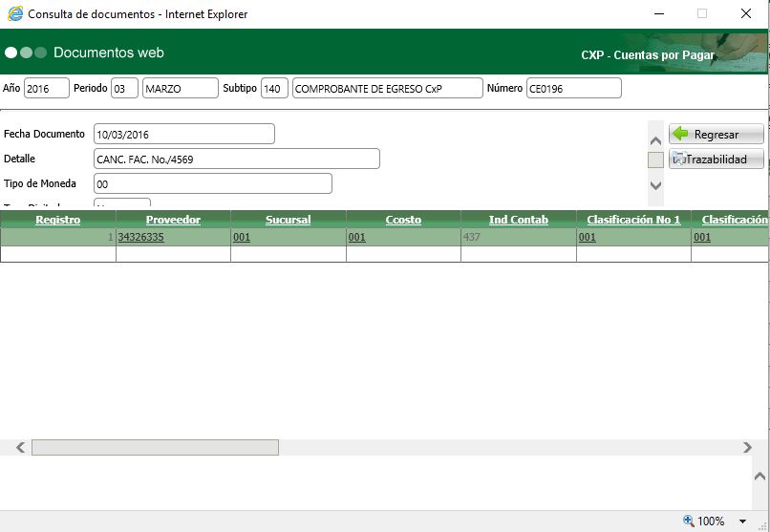Click the form panel scroll down arrow
The width and height of the screenshot is (770, 532).
tap(655, 185)
